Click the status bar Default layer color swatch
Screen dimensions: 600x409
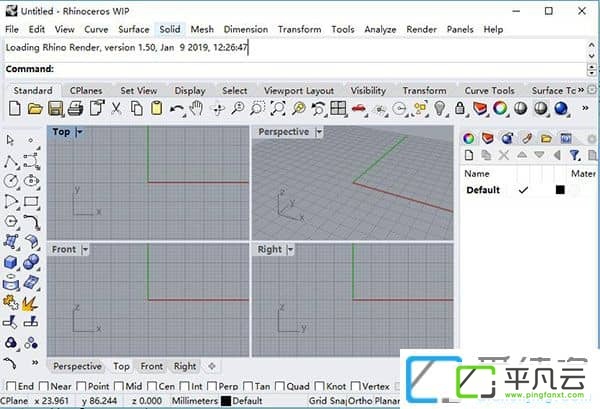(x=226, y=401)
